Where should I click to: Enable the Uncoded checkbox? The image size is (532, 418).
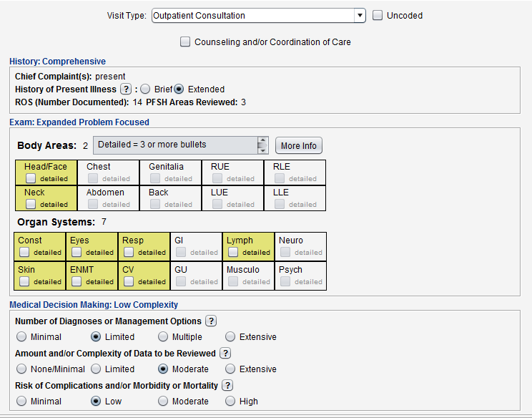coord(378,15)
